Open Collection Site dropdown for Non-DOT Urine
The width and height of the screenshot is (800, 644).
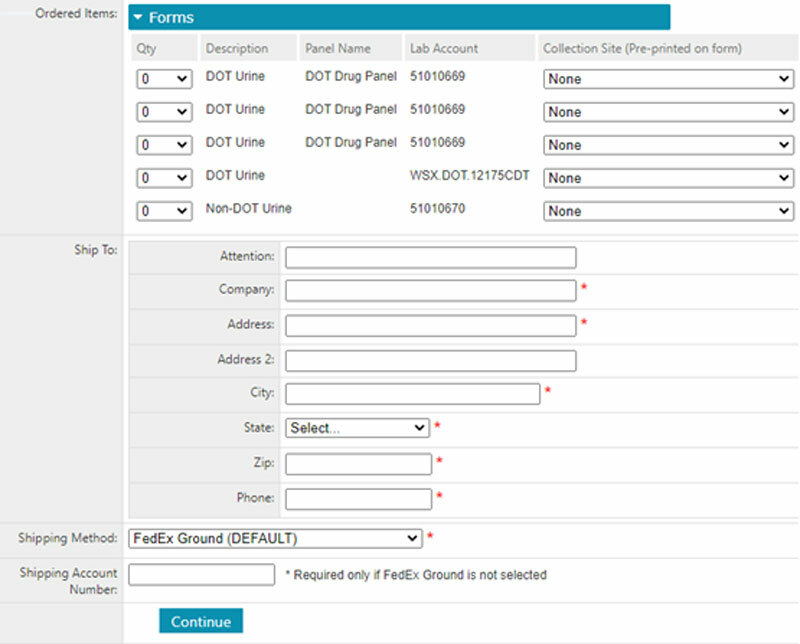[668, 211]
